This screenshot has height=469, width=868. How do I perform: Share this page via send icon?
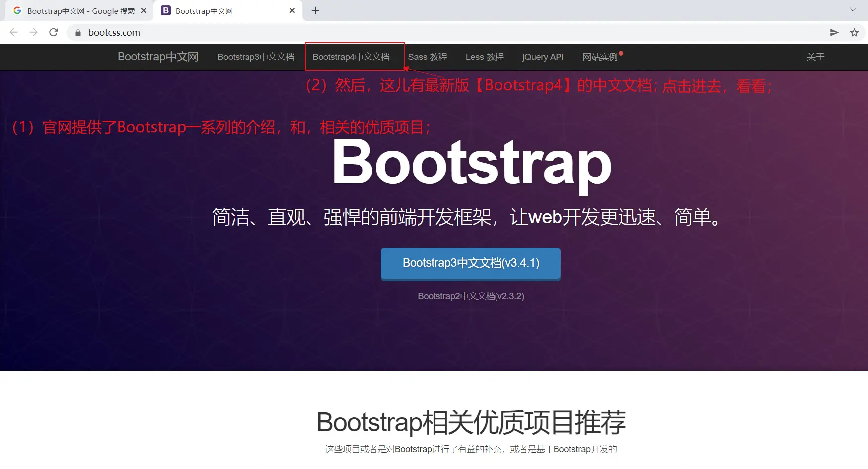pos(834,33)
